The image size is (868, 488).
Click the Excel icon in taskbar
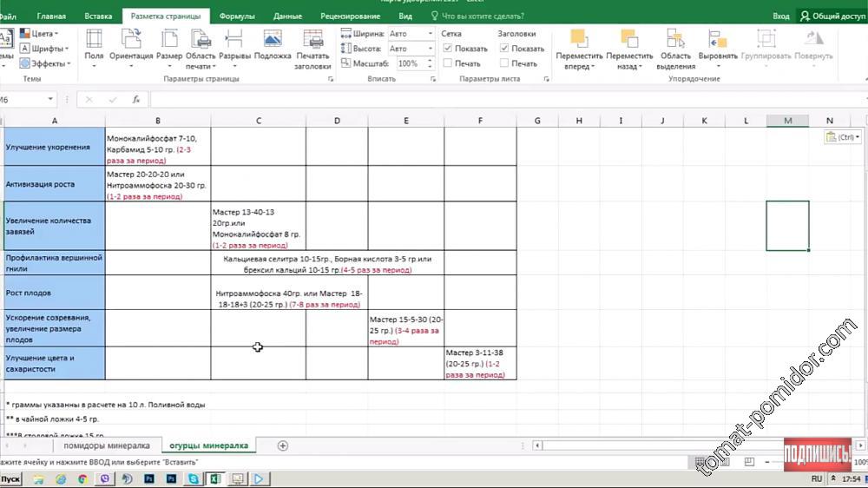pyautogui.click(x=214, y=478)
